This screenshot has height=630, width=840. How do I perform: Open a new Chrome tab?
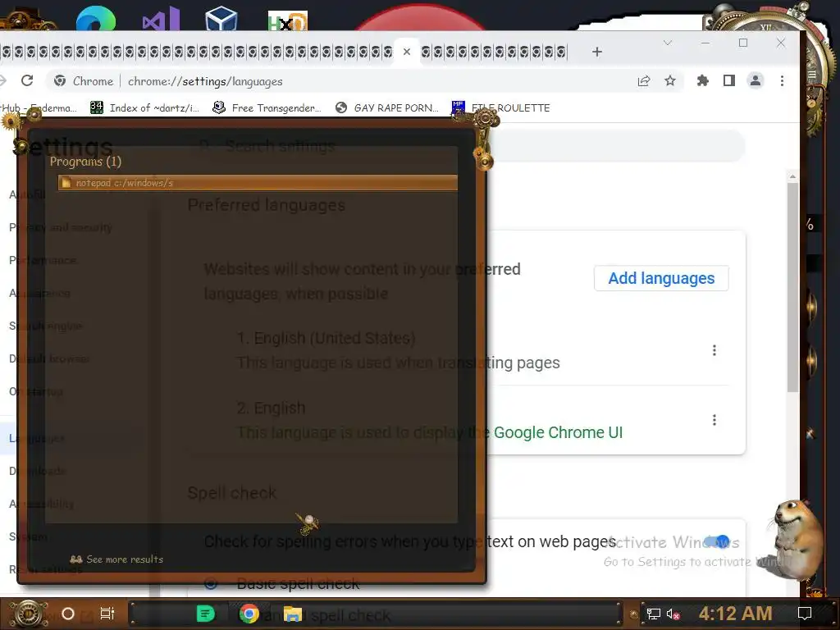(597, 52)
